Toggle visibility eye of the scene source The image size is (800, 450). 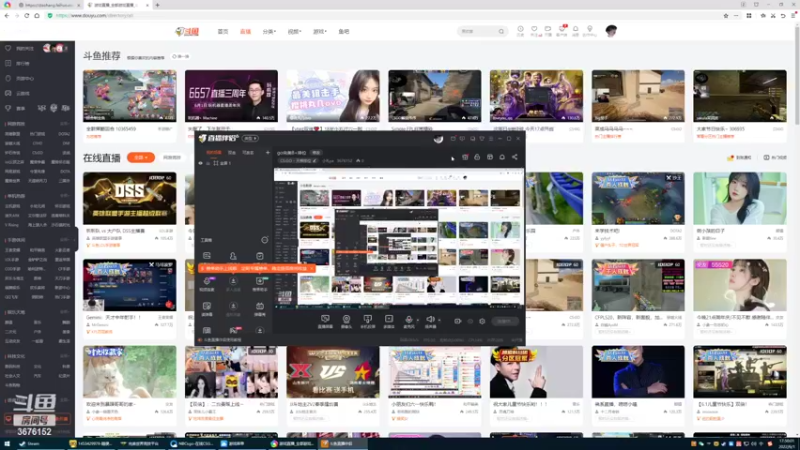pyautogui.click(x=201, y=163)
